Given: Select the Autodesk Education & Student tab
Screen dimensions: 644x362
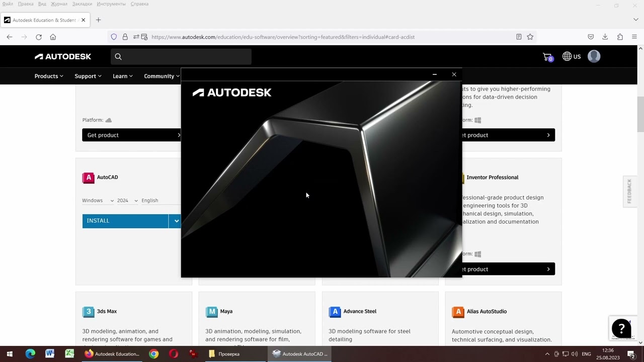Looking at the screenshot, I should click(44, 20).
